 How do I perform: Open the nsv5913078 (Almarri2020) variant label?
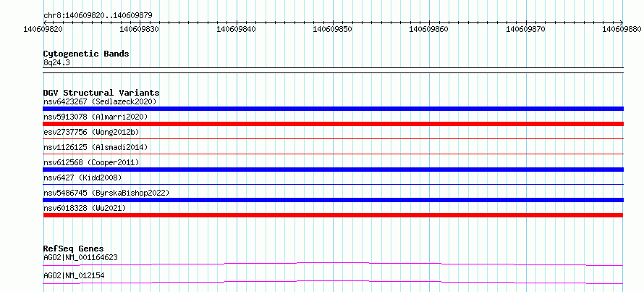[x=96, y=117]
